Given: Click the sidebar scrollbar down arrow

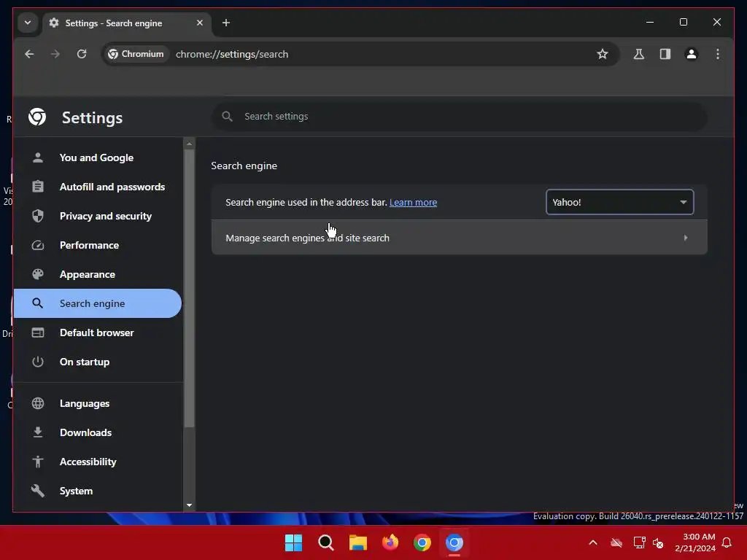Looking at the screenshot, I should [189, 505].
